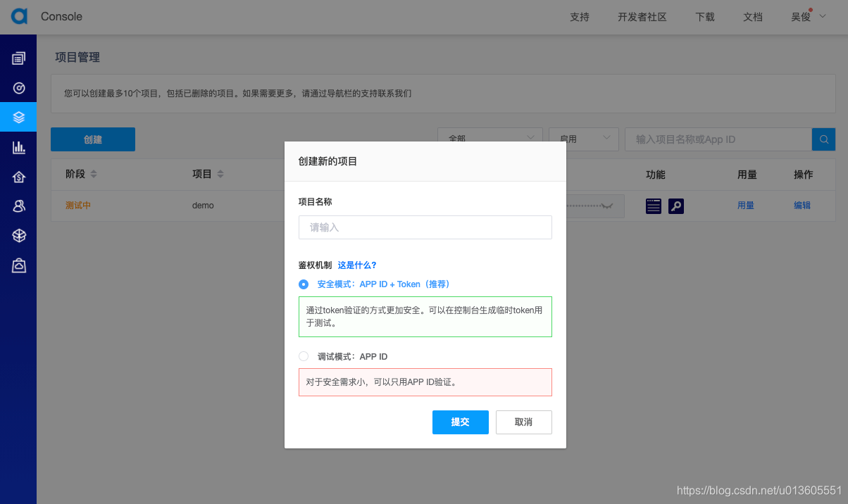This screenshot has height=504, width=848.
Task: Click the key icon in the demo project row
Action: tap(675, 205)
